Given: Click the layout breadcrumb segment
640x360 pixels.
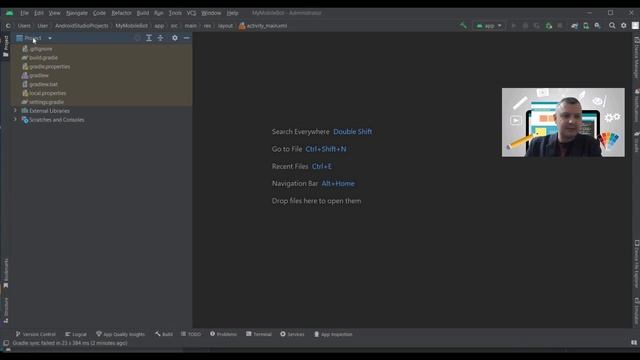Looking at the screenshot, I should coord(225,26).
